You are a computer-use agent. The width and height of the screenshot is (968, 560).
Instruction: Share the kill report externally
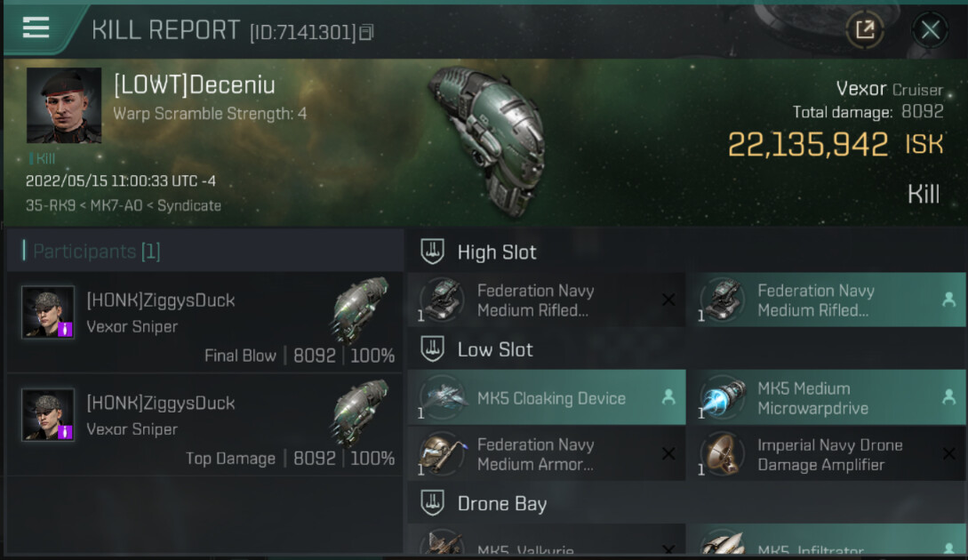[x=864, y=30]
